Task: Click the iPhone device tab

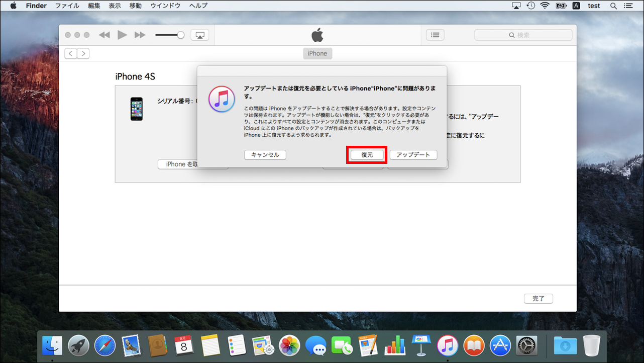Action: [317, 53]
